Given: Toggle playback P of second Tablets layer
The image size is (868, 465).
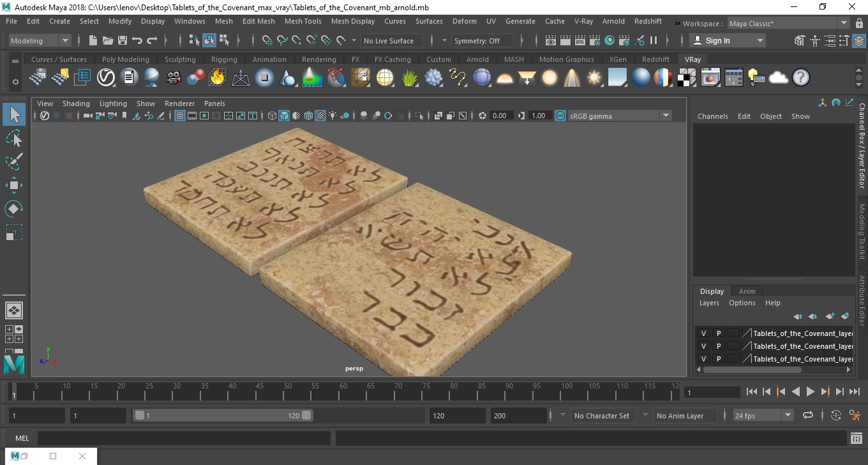Looking at the screenshot, I should pos(718,346).
